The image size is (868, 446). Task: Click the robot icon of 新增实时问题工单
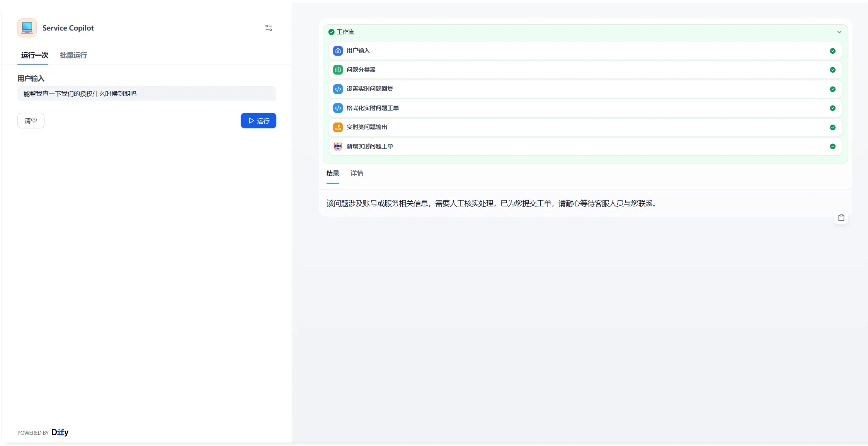click(x=338, y=146)
